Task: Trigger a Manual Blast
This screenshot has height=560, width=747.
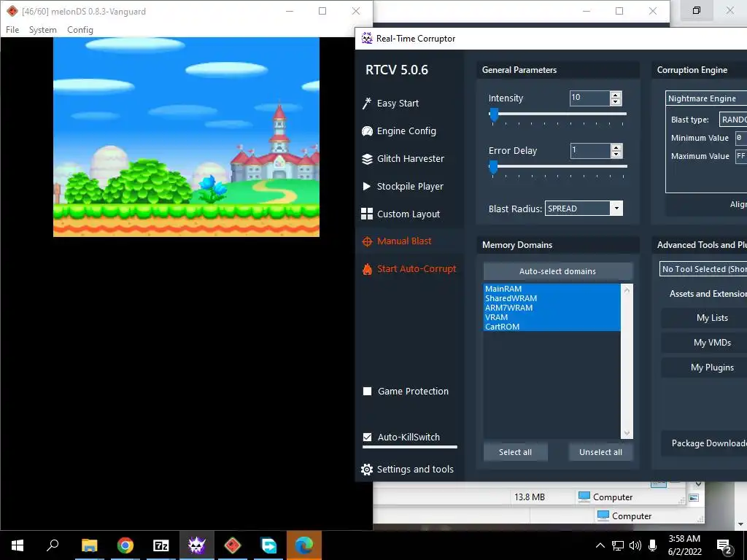Action: coord(397,241)
